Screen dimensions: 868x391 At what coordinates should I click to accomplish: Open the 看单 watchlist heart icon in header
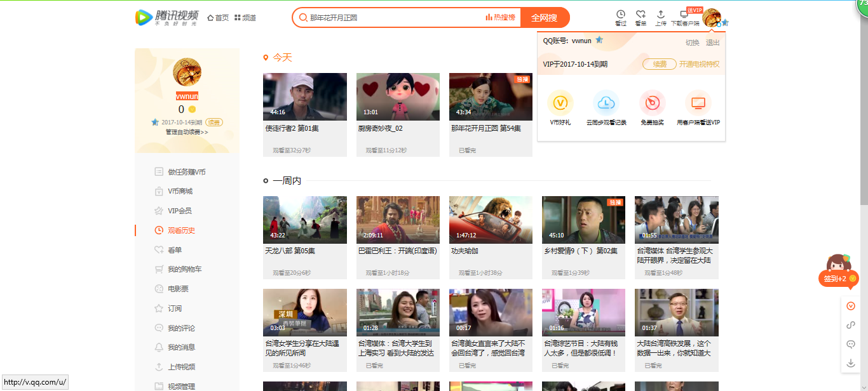tap(641, 15)
